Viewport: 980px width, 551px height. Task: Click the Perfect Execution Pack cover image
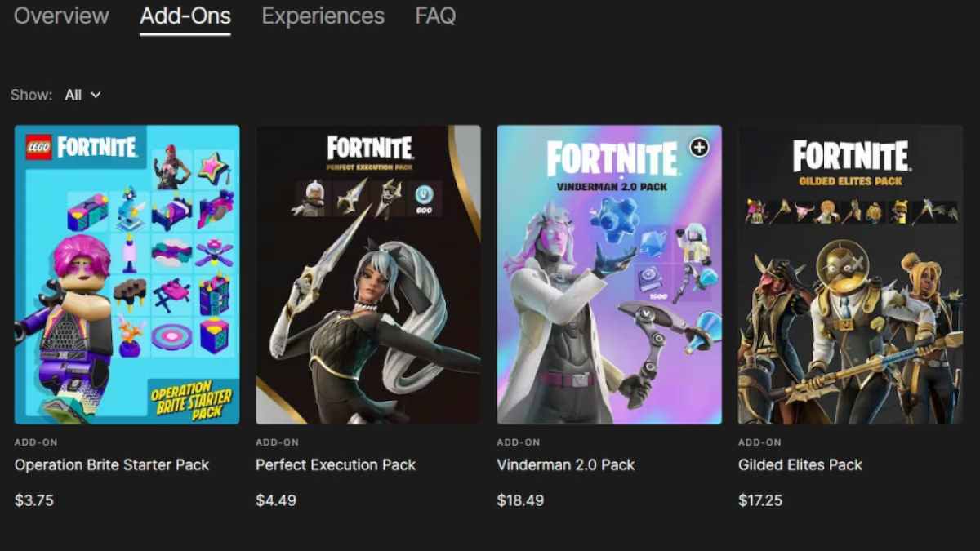pyautogui.click(x=368, y=273)
